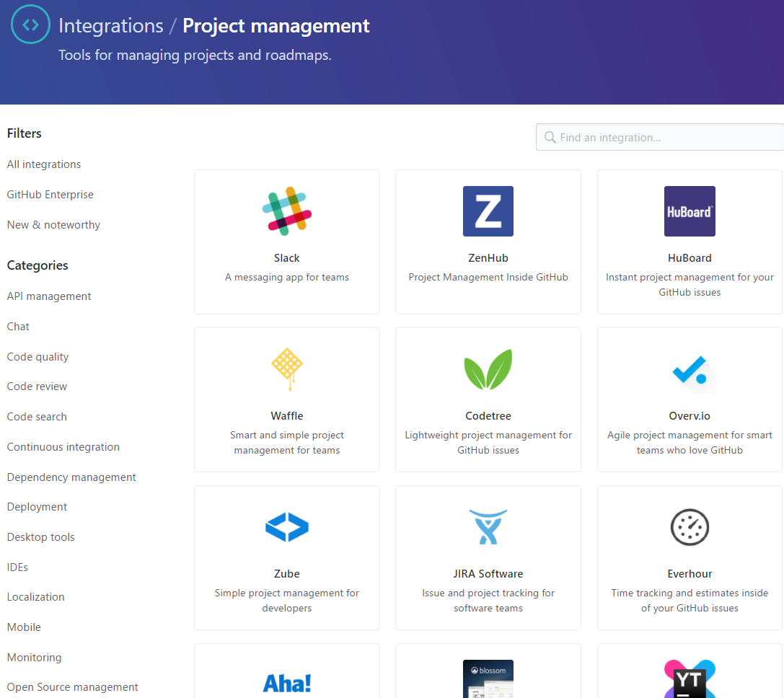Viewport: 784px width, 698px height.
Task: Click the Waffle yellow logo
Action: tap(287, 369)
